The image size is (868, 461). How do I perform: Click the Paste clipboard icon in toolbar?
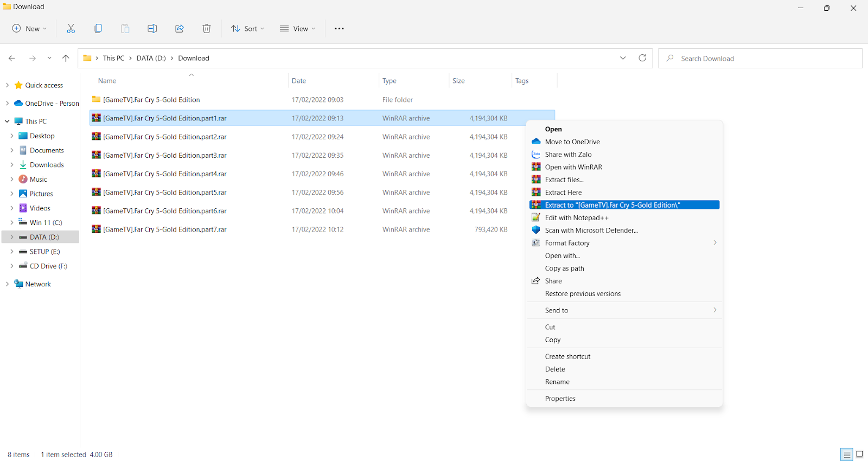point(125,29)
